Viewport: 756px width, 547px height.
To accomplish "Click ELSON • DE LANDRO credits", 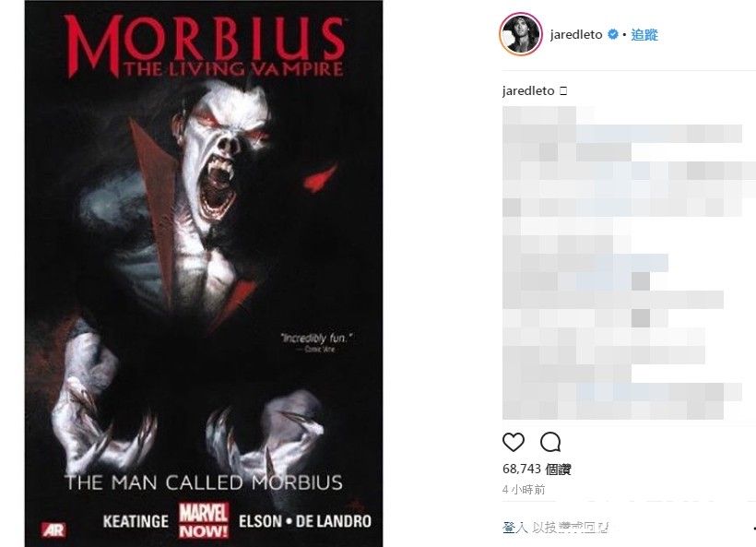I will point(305,521).
